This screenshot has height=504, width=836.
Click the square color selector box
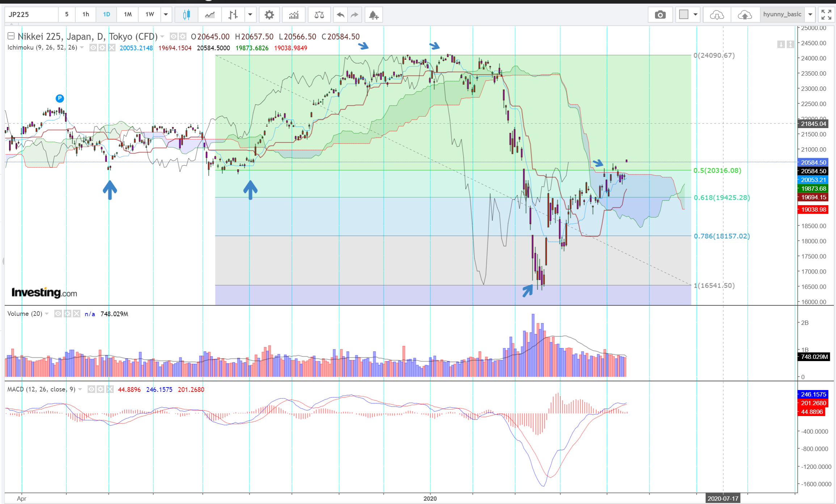[x=684, y=14]
